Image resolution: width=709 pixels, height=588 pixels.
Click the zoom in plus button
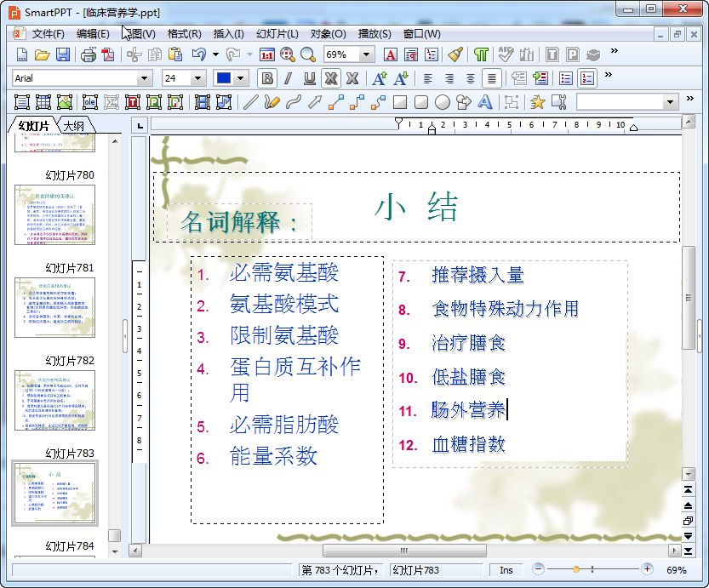(x=647, y=569)
